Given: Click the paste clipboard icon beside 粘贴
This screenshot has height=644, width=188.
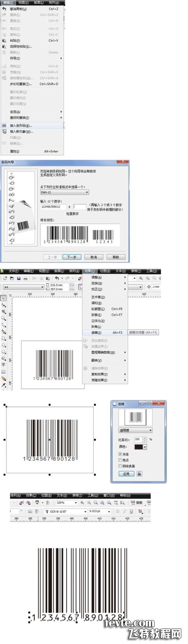Looking at the screenshot, I should [x=4, y=40].
